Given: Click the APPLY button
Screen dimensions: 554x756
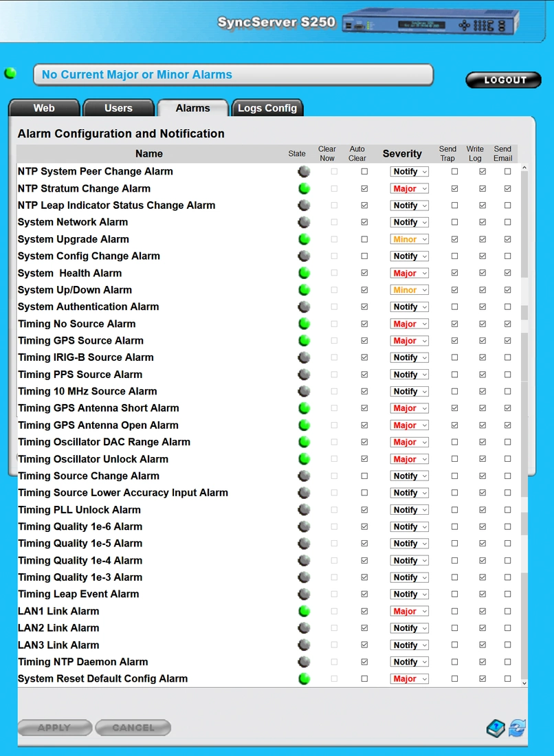Looking at the screenshot, I should click(x=54, y=728).
